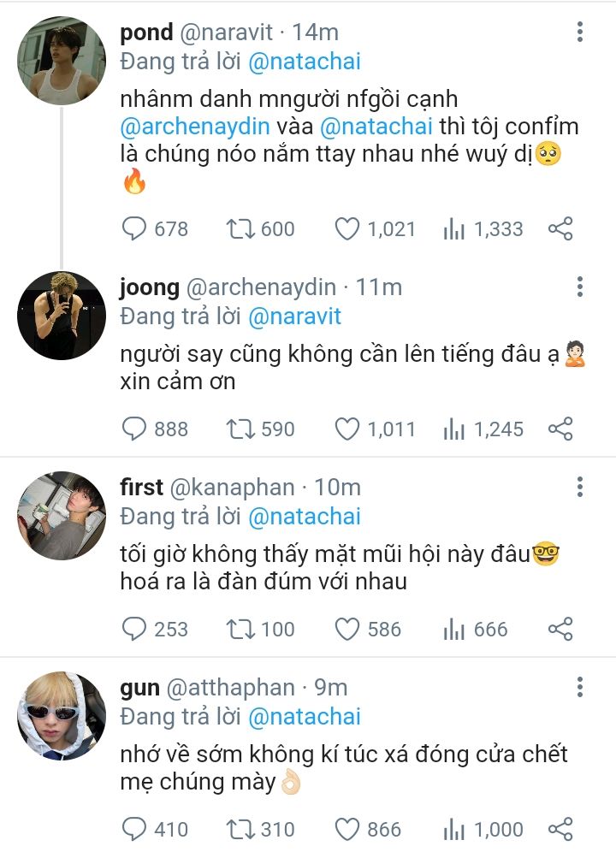
Task: Retweet gun's tweet with 310 retweets
Action: coord(240,829)
